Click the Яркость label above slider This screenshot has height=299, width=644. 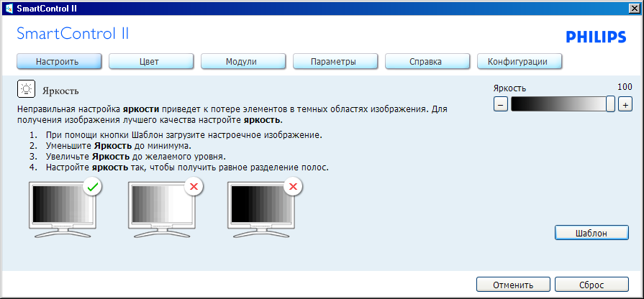pyautogui.click(x=509, y=88)
